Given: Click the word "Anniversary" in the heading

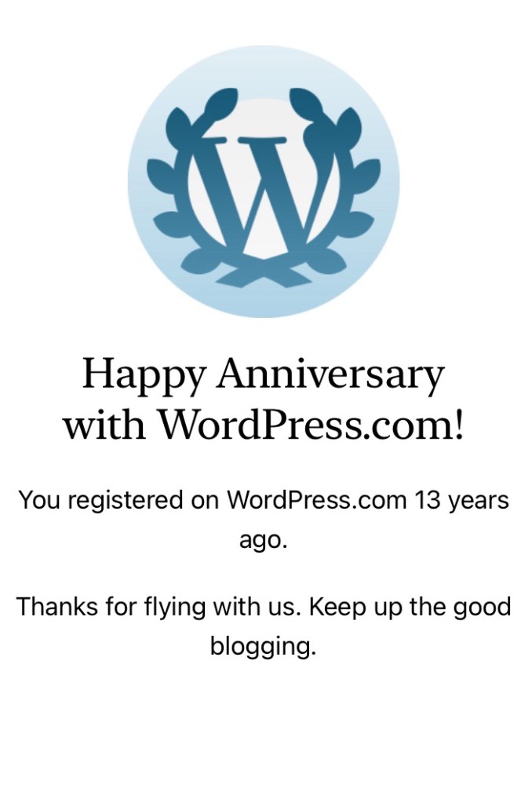Looking at the screenshot, I should coord(331,374).
